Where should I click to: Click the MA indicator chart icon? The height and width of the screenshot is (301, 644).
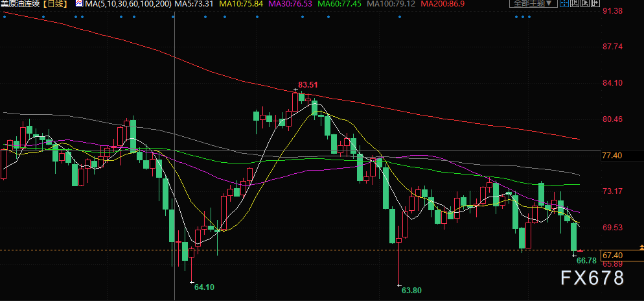[x=79, y=4]
